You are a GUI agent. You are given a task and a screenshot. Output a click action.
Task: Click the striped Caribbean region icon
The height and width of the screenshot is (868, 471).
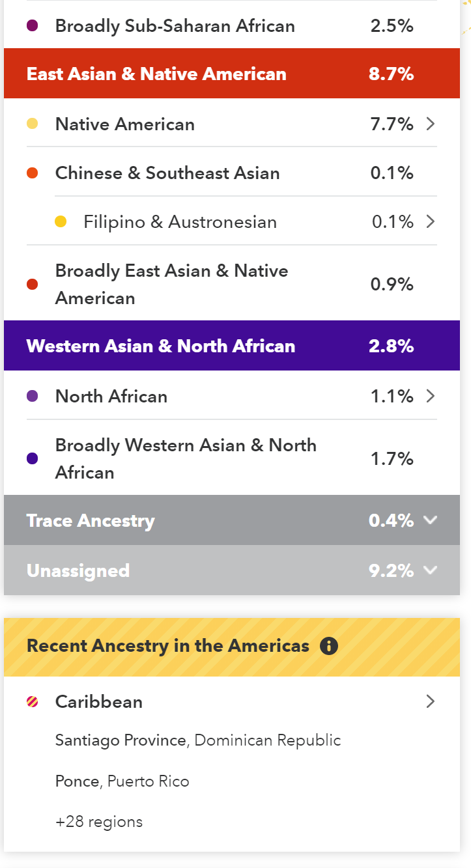32,701
